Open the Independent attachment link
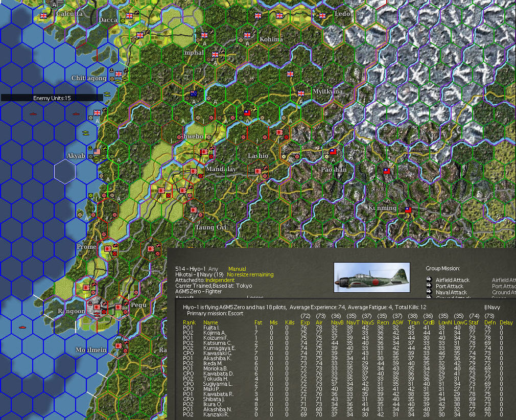This screenshot has width=516, height=420. [220, 280]
